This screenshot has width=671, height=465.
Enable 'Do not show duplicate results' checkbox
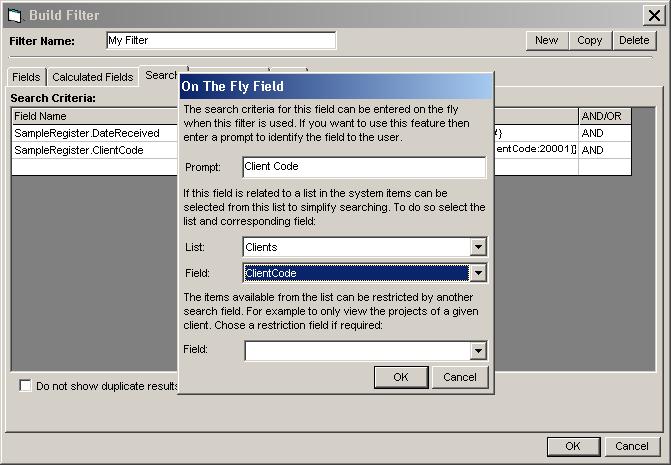pos(26,386)
